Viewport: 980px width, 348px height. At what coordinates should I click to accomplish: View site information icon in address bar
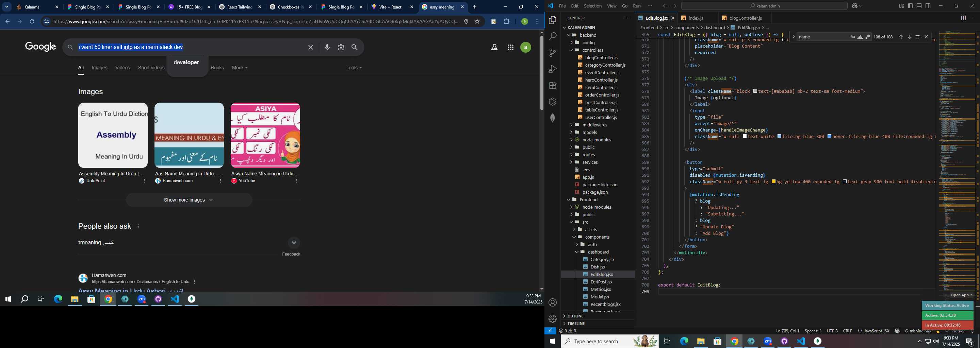(46, 22)
